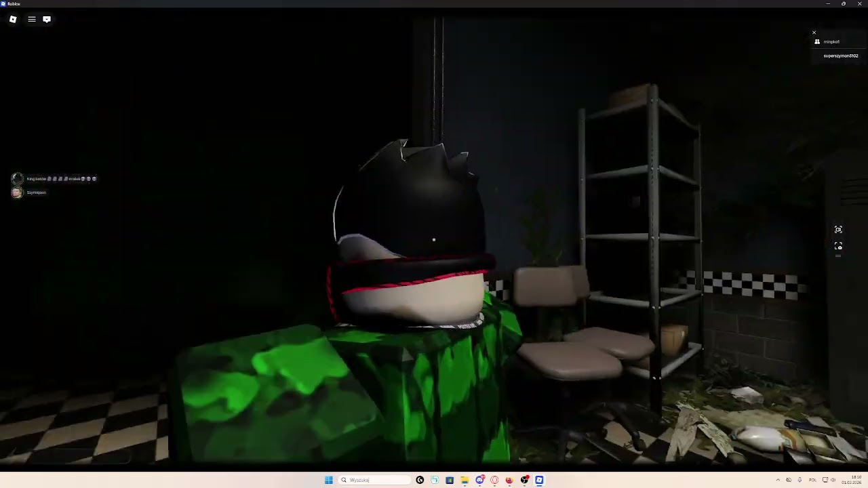Click the screenshot capture icon on right edge
Viewport: 868px width, 488px height.
pyautogui.click(x=838, y=230)
